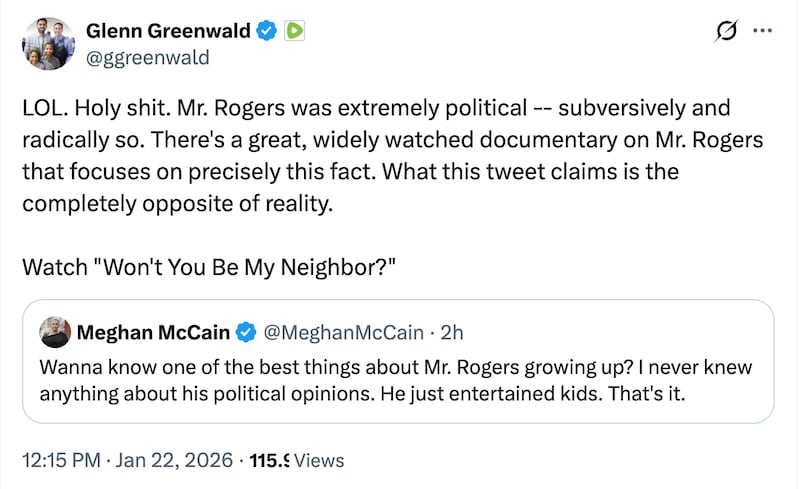Open the @MeghanMcCain handle in quoted tweet
The height and width of the screenshot is (489, 800).
tap(333, 332)
